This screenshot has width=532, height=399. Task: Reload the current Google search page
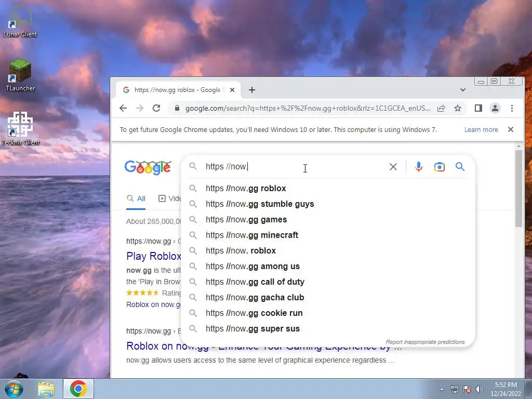click(156, 108)
